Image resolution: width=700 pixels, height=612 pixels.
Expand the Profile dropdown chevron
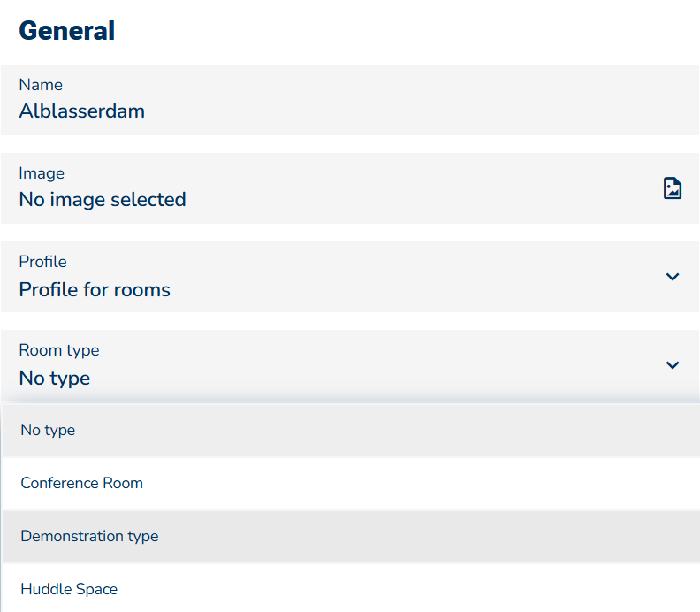click(x=673, y=277)
